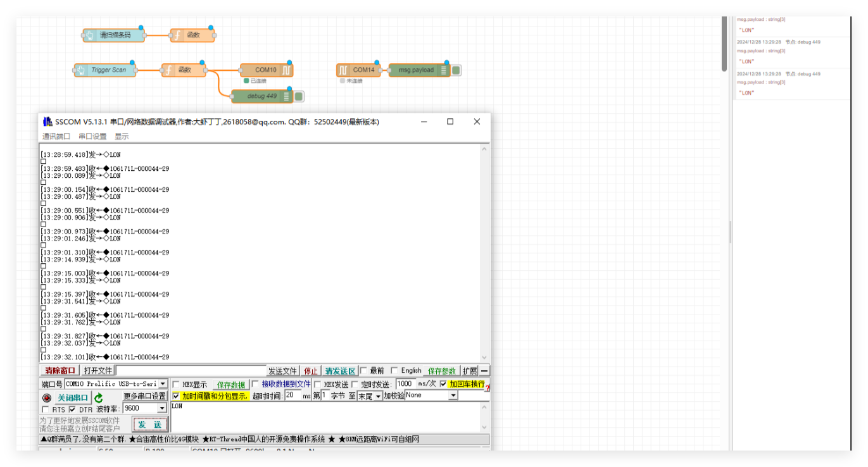The height and width of the screenshot is (467, 868).
Task: Select the COM10 serial out node
Action: click(x=266, y=70)
